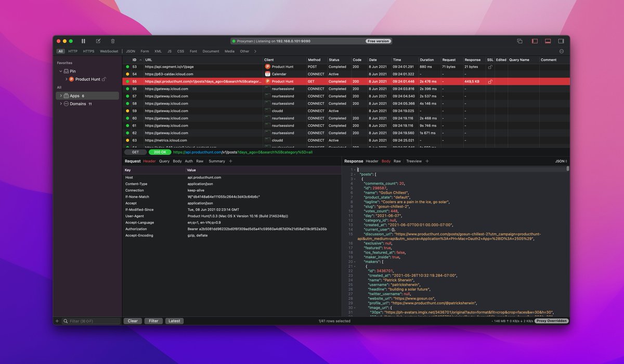Click the multiple windows icon top right

[x=519, y=40]
